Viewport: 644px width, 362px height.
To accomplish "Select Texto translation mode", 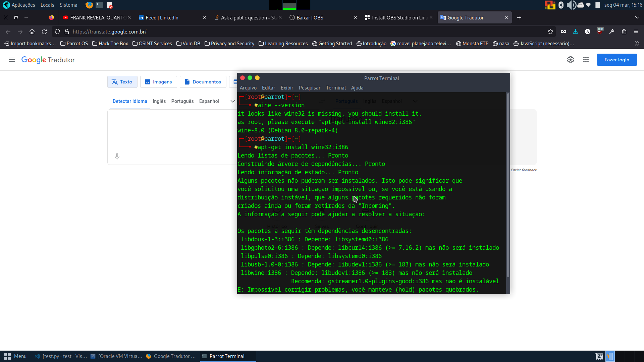I will point(122,82).
